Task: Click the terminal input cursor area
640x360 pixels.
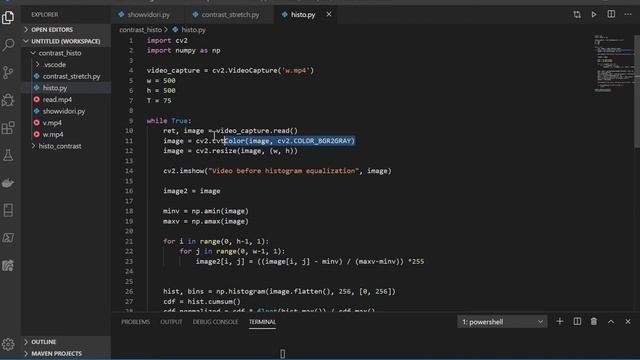Action: pyautogui.click(x=282, y=353)
